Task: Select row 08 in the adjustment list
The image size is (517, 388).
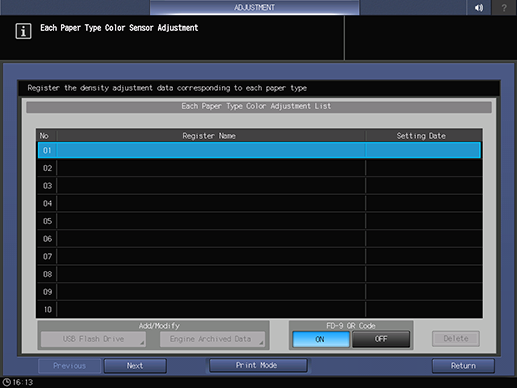Action: [x=259, y=274]
